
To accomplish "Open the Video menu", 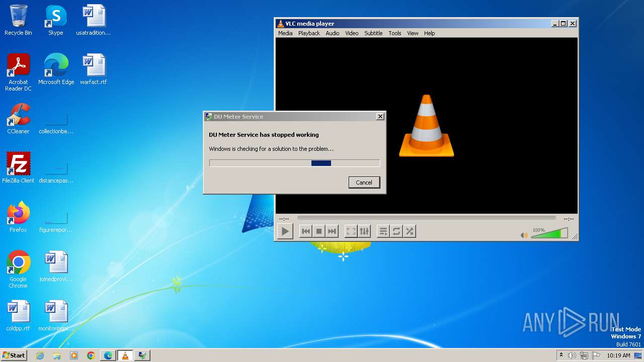I will 352,33.
